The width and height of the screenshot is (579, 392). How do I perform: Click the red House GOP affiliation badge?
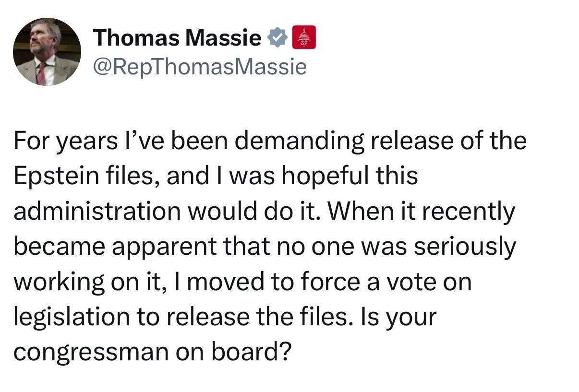(304, 37)
